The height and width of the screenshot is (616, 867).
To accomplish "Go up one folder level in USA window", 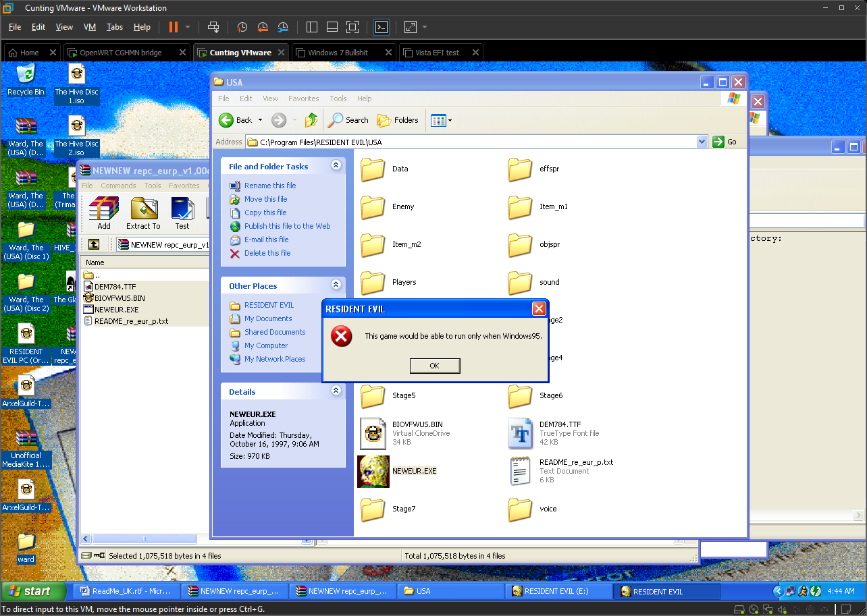I will (311, 120).
